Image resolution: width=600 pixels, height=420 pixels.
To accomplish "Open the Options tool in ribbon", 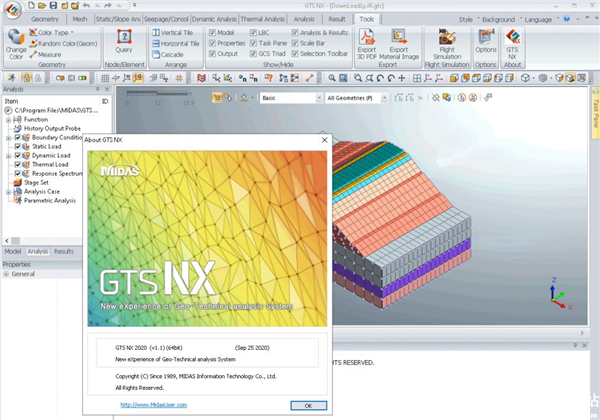I will [486, 41].
